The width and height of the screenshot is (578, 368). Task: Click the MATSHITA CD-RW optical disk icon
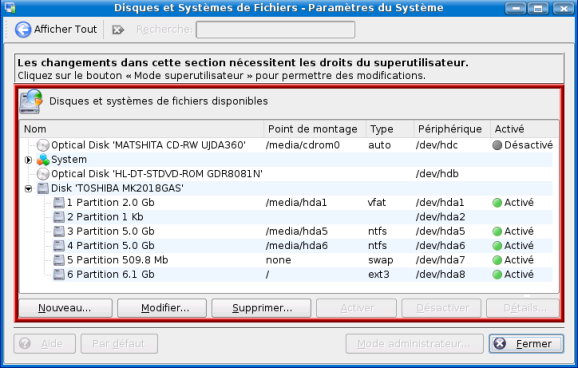43,145
